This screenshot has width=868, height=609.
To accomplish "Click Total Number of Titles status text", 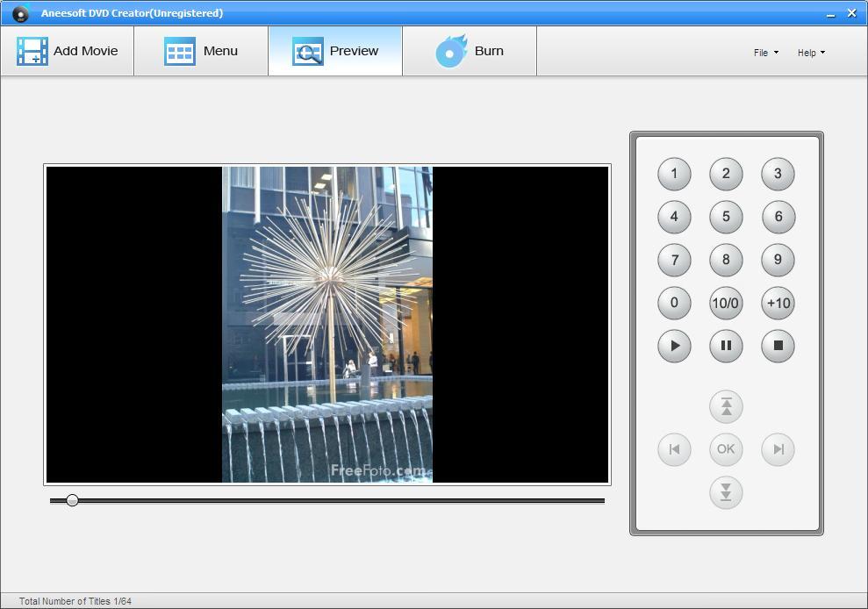I will click(x=75, y=601).
